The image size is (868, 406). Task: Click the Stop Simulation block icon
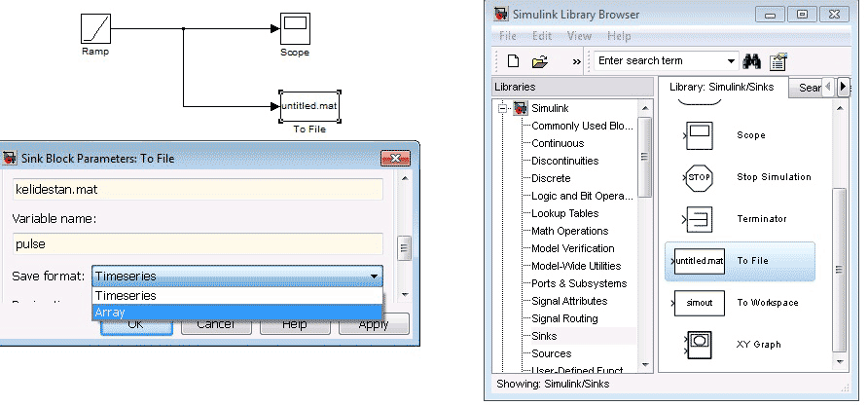click(699, 178)
